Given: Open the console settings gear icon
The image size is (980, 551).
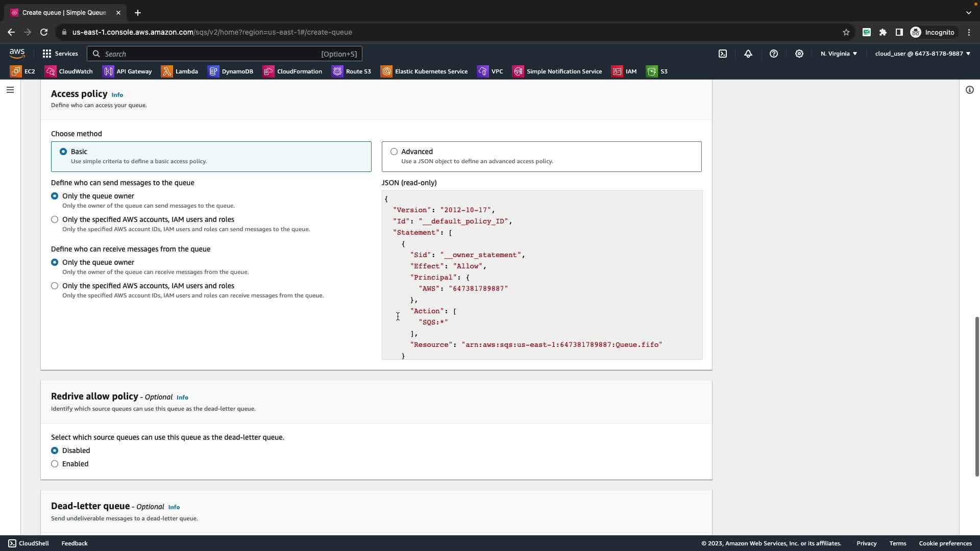Looking at the screenshot, I should [799, 54].
